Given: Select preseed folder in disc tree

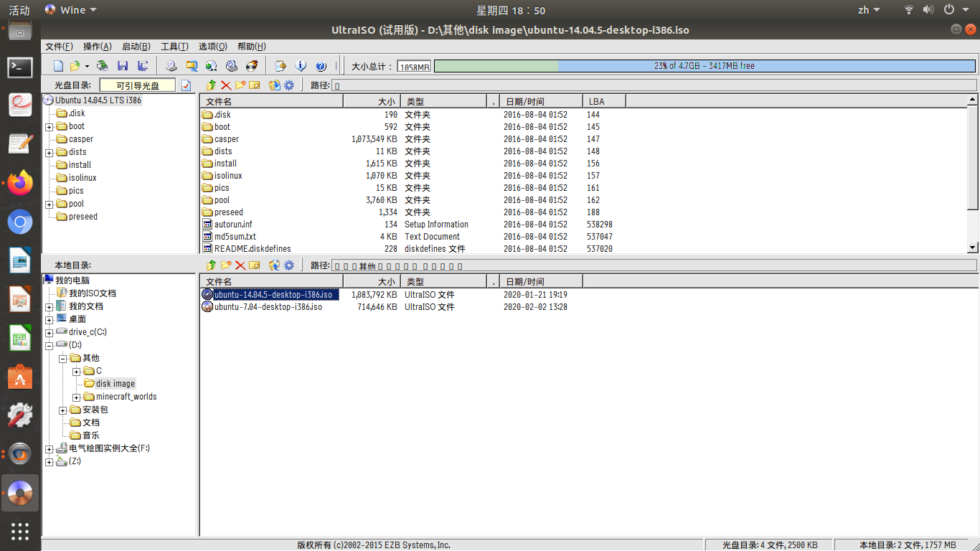Looking at the screenshot, I should click(83, 217).
